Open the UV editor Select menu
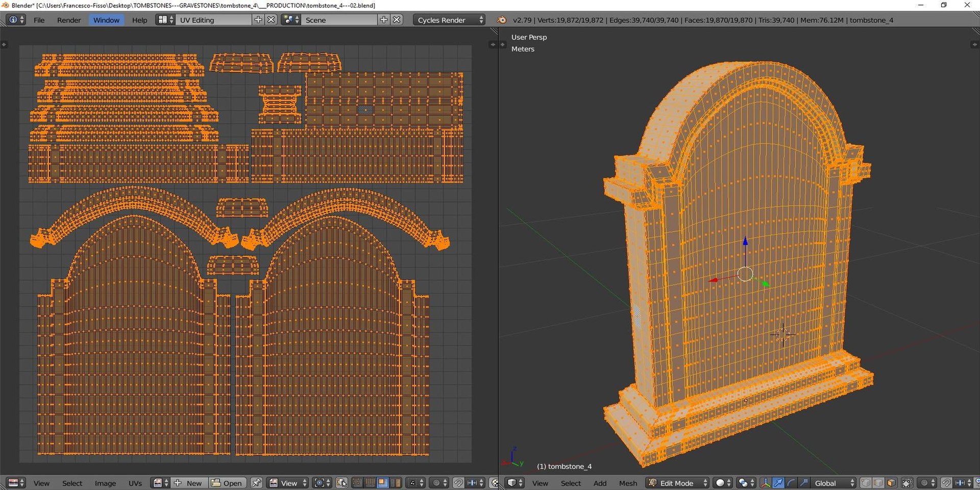The image size is (980, 490). pos(72,483)
